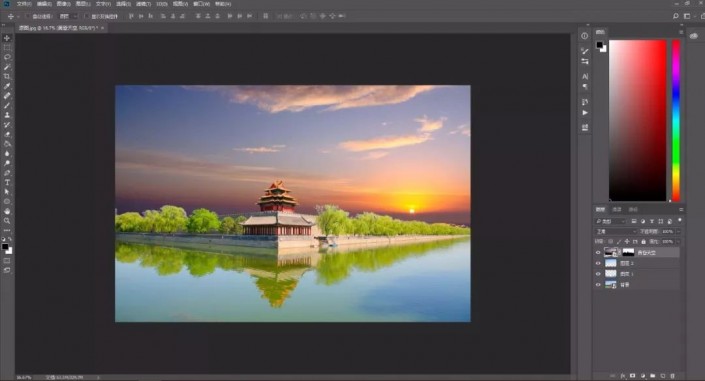Pick a red in the color field
Viewport: 705px width, 381px height.
pyautogui.click(x=638, y=120)
